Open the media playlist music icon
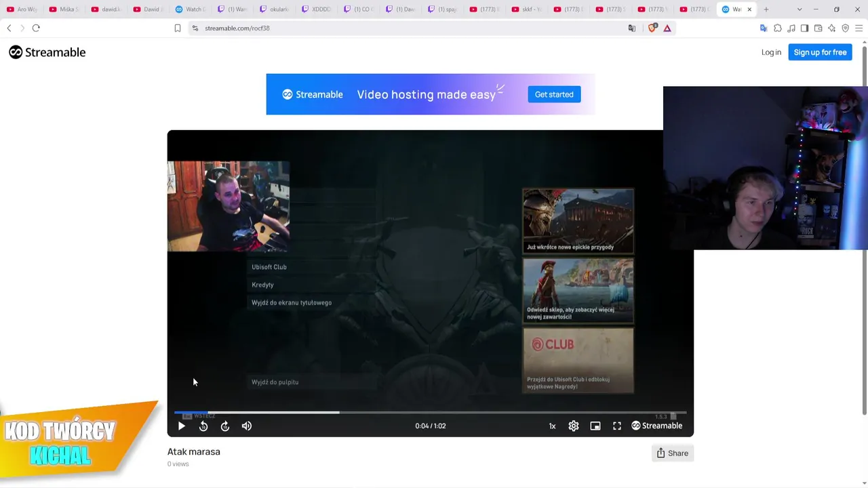 (791, 28)
